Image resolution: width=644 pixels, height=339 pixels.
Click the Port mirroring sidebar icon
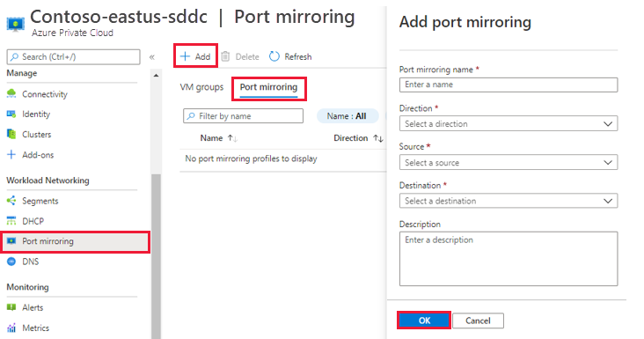[x=11, y=240]
